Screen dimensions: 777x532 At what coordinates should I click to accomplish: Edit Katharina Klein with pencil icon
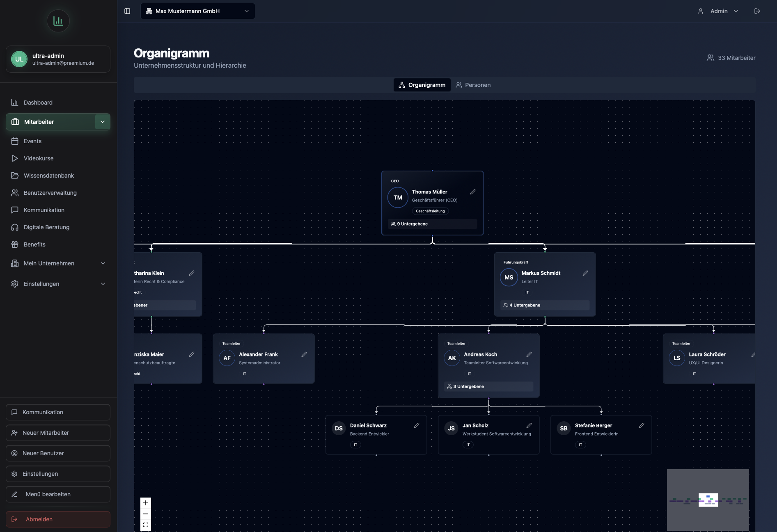click(192, 273)
